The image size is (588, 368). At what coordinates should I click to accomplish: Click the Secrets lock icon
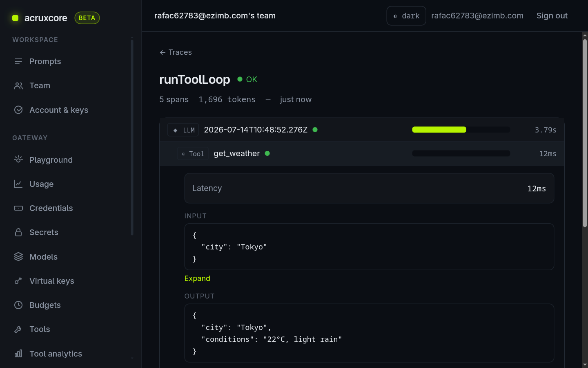point(18,232)
